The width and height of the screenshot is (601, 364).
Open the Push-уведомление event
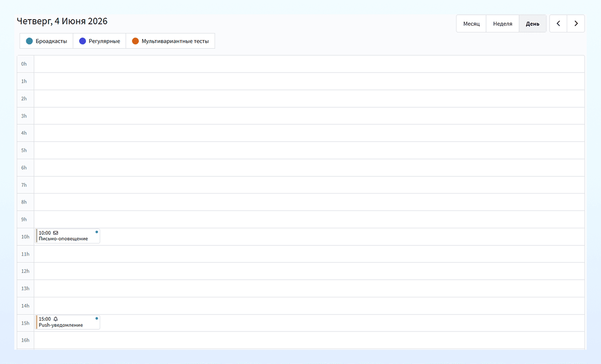68,322
